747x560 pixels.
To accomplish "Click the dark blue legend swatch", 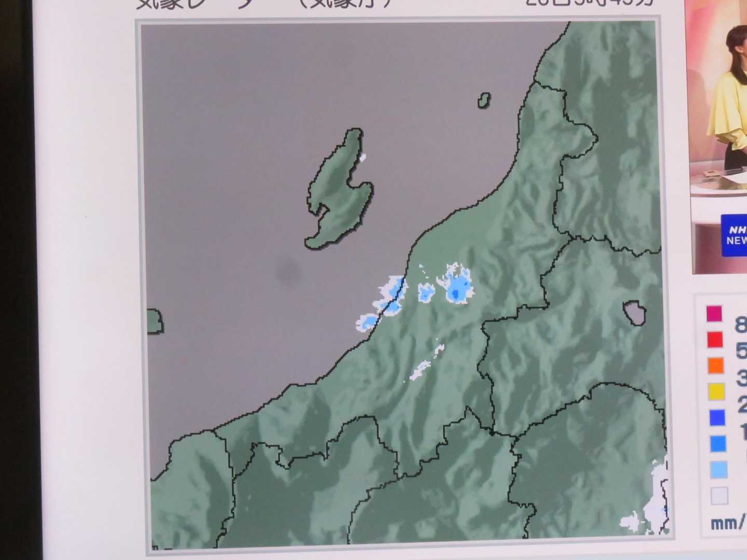I will (717, 417).
